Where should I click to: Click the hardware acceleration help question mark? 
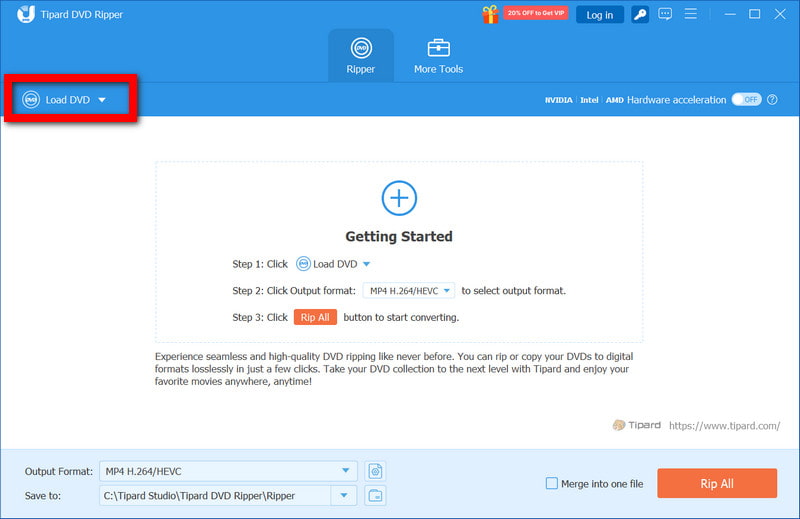click(773, 100)
